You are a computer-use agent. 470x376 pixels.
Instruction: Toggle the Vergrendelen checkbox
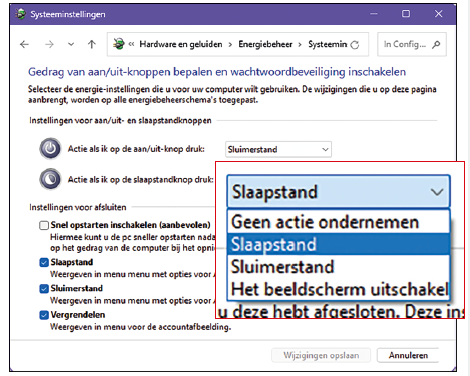(x=44, y=315)
